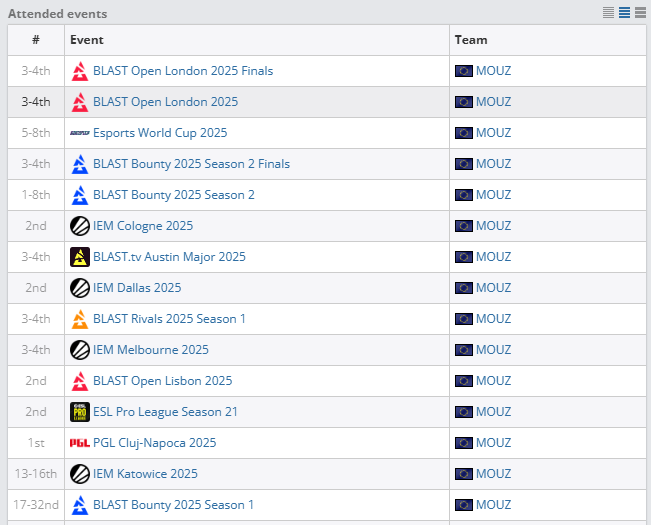
Task: Open MOUZ team link in PGL Cluj-Napoca row
Action: pos(493,443)
